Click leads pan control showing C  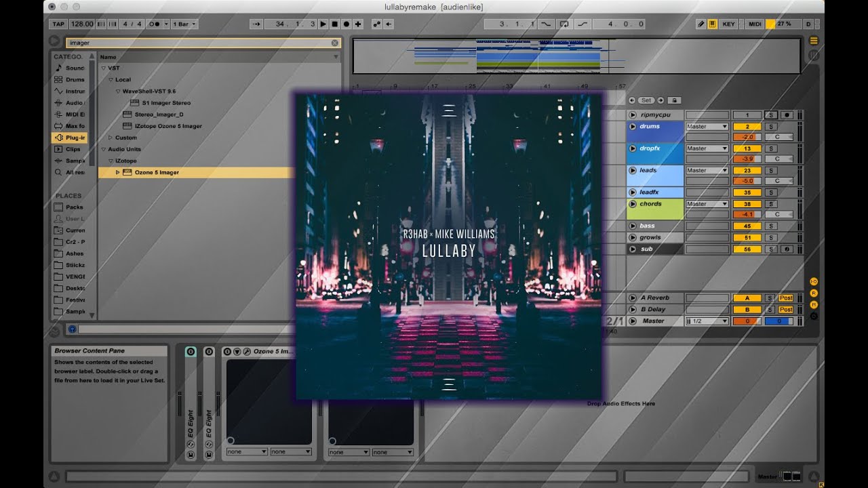778,181
